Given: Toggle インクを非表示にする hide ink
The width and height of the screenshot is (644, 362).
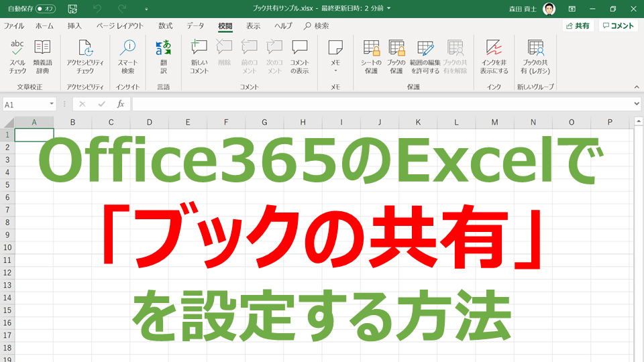Looking at the screenshot, I should tap(494, 56).
